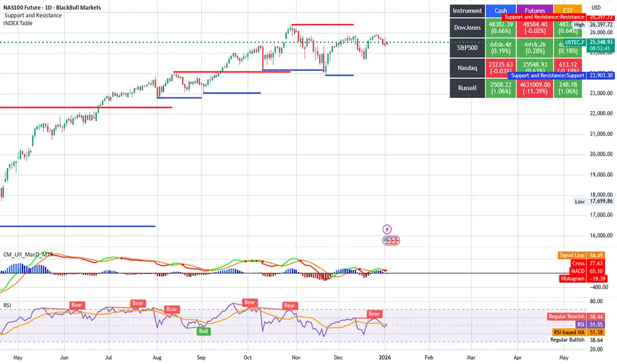Click the Low 17,699.86 price label

coord(594,201)
